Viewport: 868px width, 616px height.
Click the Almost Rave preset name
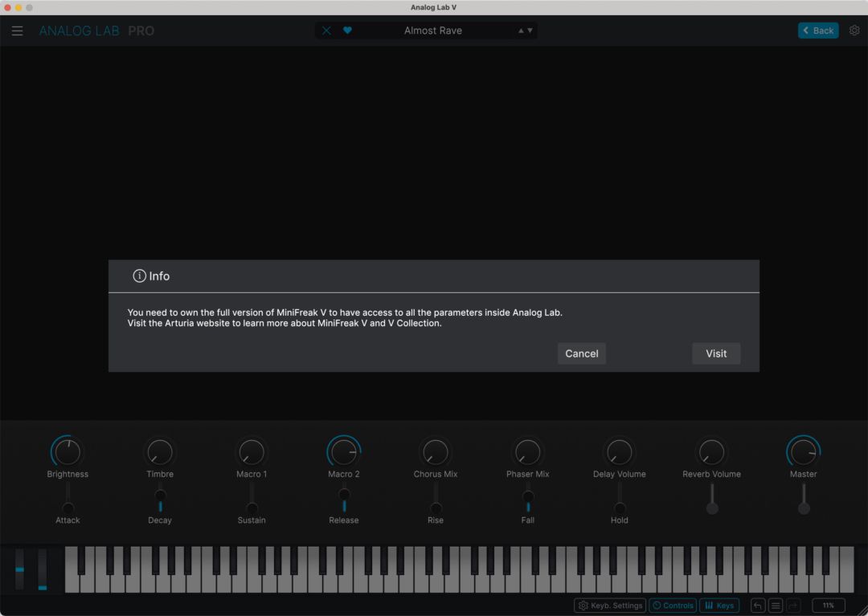click(x=433, y=31)
